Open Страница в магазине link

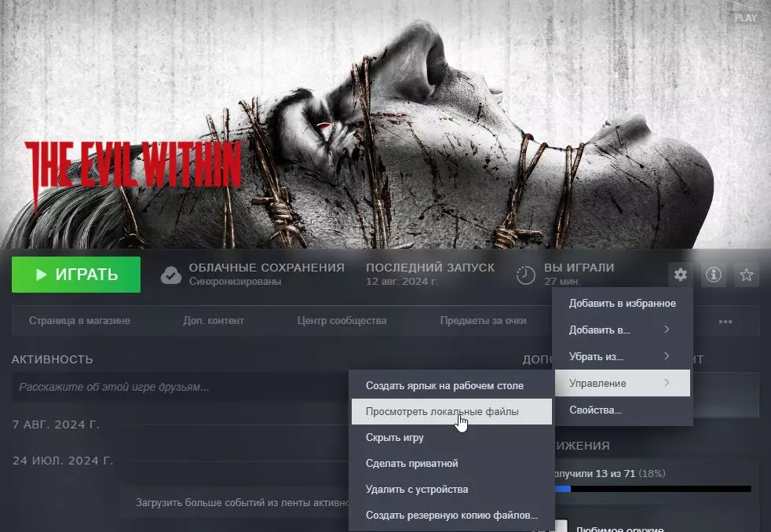79,321
